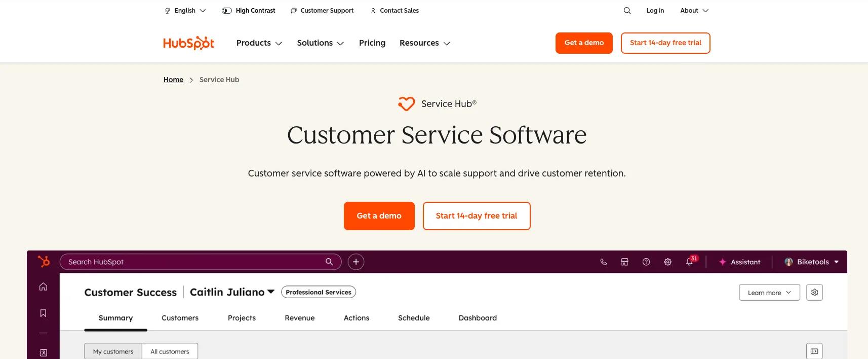Click Get a demo in header
Image resolution: width=868 pixels, height=359 pixels.
tap(584, 43)
